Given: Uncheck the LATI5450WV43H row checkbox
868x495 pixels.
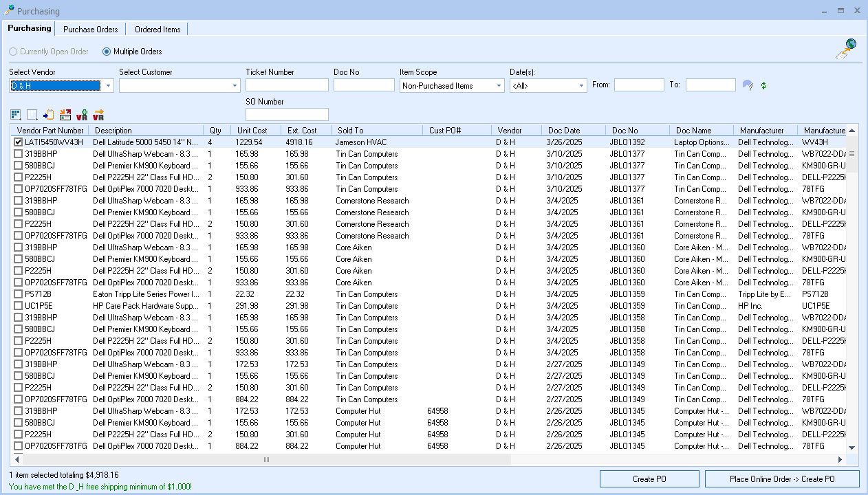Looking at the screenshot, I should pyautogui.click(x=19, y=142).
